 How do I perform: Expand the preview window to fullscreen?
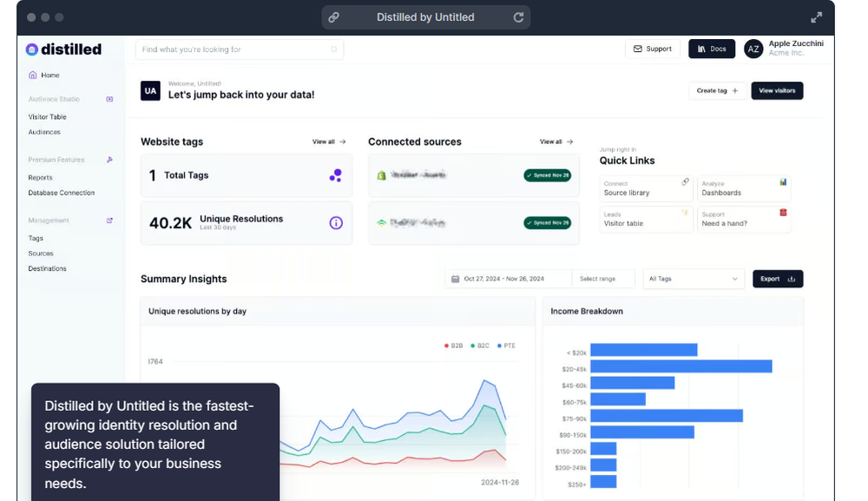click(x=817, y=17)
